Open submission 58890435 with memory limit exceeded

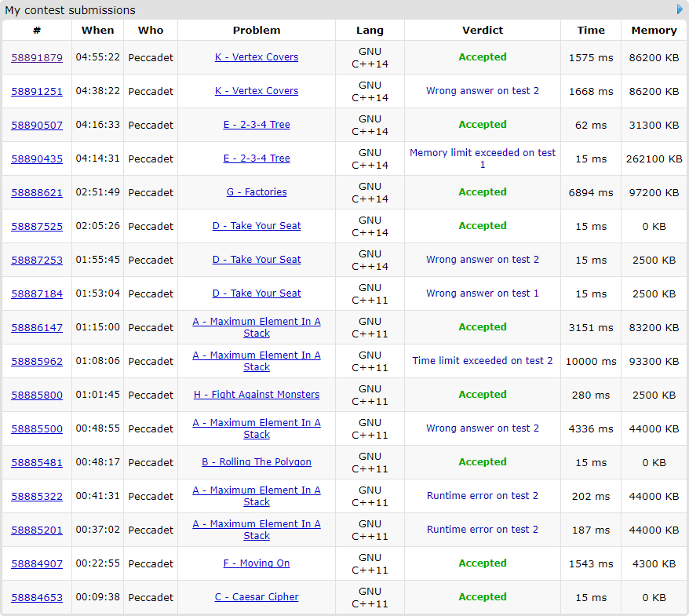coord(37,159)
